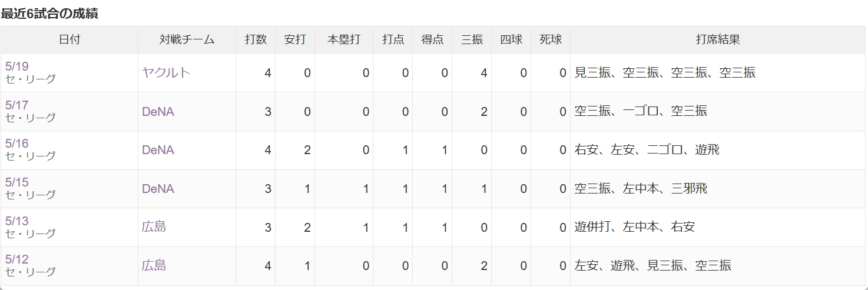
Task: Open the 5/12 game date link
Action: tap(16, 260)
